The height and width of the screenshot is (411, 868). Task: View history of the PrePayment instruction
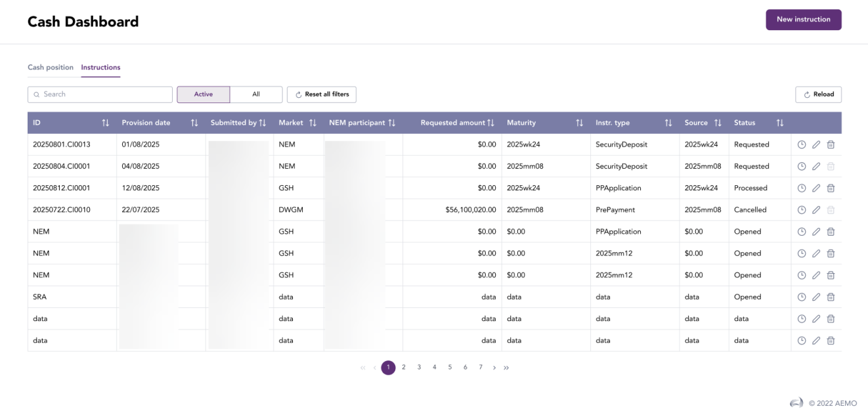click(802, 210)
